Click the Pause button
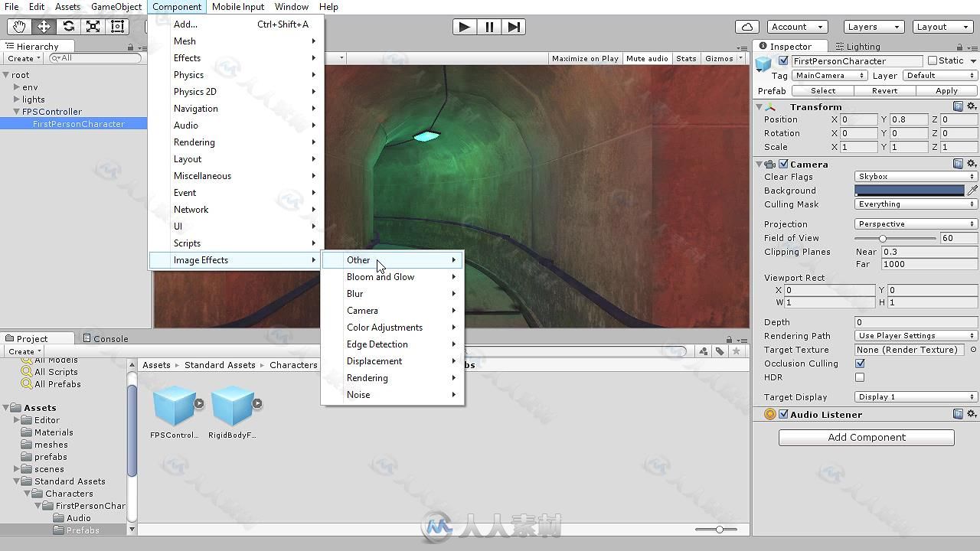The height and width of the screenshot is (551, 980). pos(489,27)
